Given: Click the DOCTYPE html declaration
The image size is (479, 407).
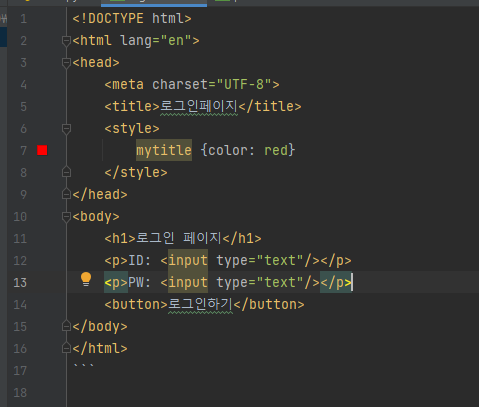Looking at the screenshot, I should click(132, 19).
